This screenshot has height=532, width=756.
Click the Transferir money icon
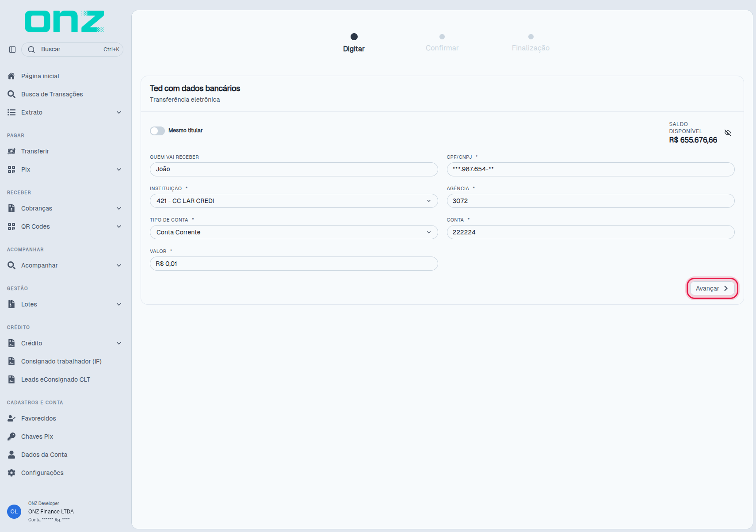point(11,151)
